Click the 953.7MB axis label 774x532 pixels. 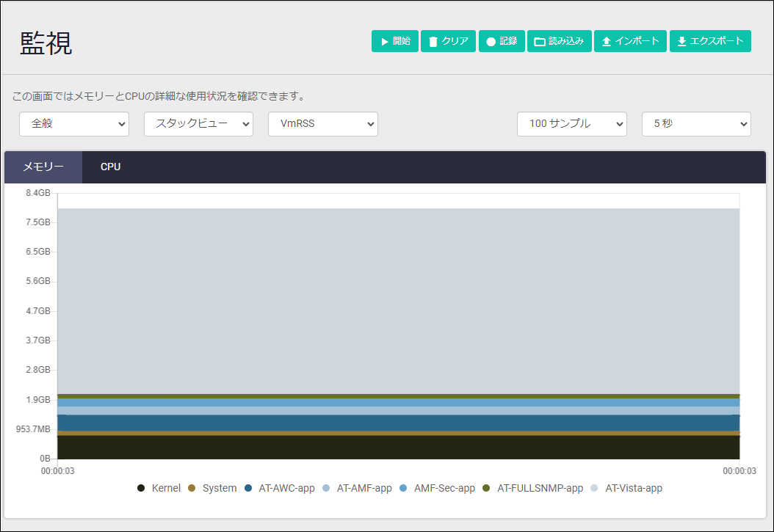click(x=33, y=429)
